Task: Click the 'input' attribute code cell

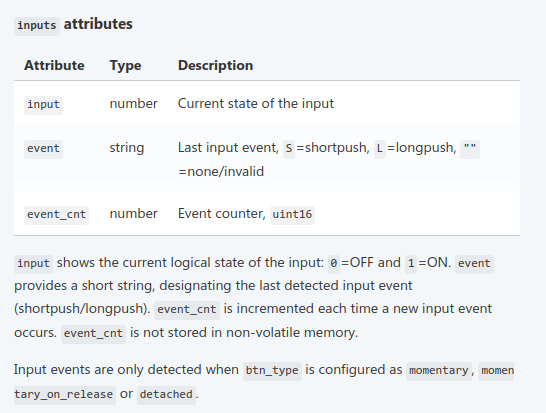Action: pos(44,104)
